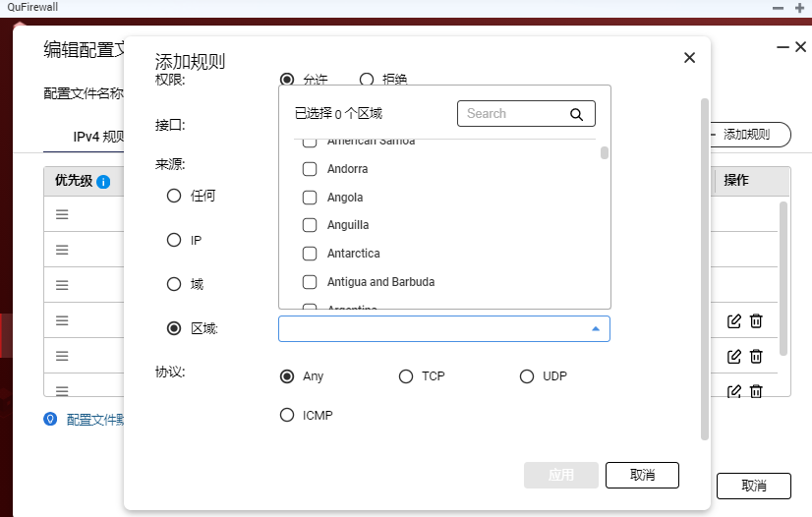Maximize the QuFirewall window with plus icon
This screenshot has height=517, width=812.
click(799, 8)
